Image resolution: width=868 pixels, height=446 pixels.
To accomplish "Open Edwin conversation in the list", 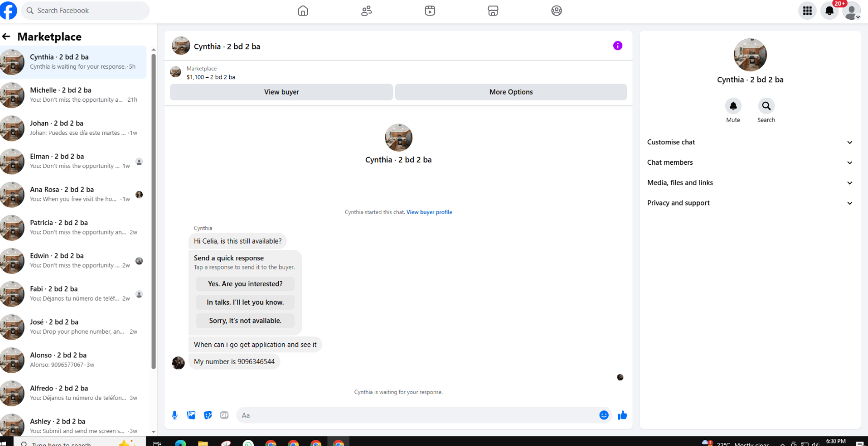I will 73,260.
